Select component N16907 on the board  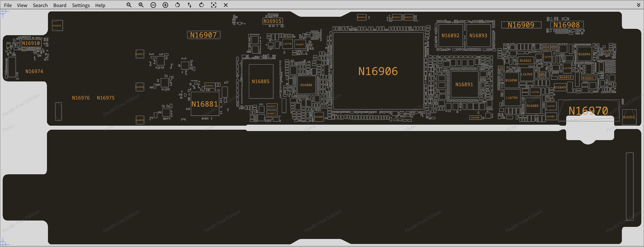[204, 35]
